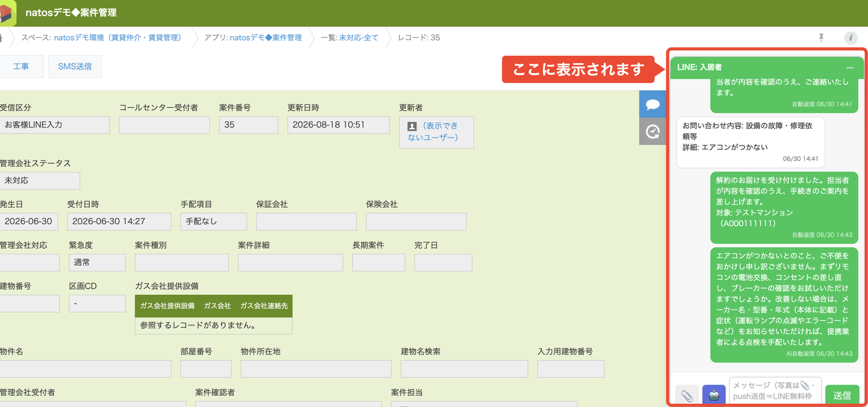Image resolution: width=868 pixels, height=407 pixels.
Task: Click the レコード: 35 breadcrumb text
Action: [x=419, y=38]
